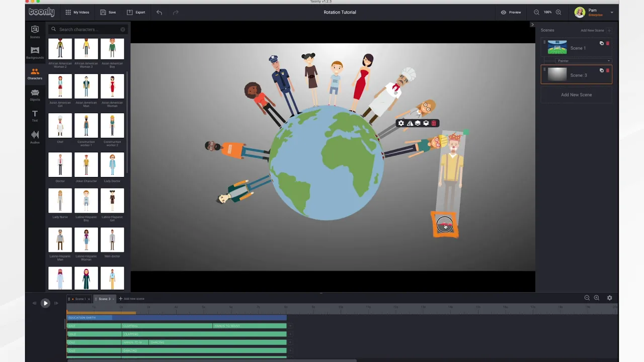Open settings gear on selected character toolbar
This screenshot has height=362, width=644.
(401, 123)
